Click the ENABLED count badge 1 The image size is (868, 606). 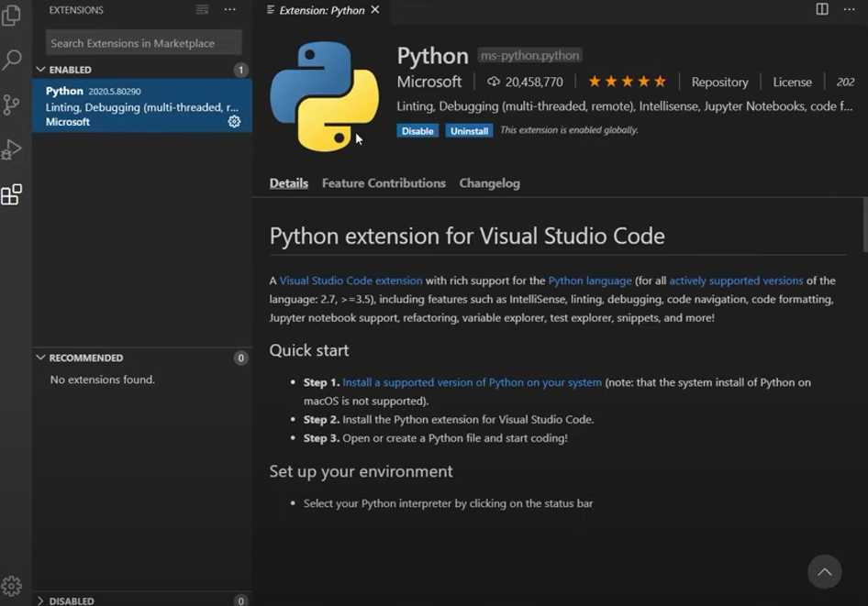coord(240,70)
